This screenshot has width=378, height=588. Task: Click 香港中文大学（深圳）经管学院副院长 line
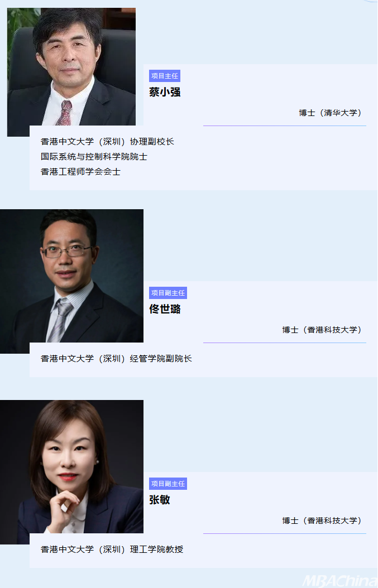116,359
